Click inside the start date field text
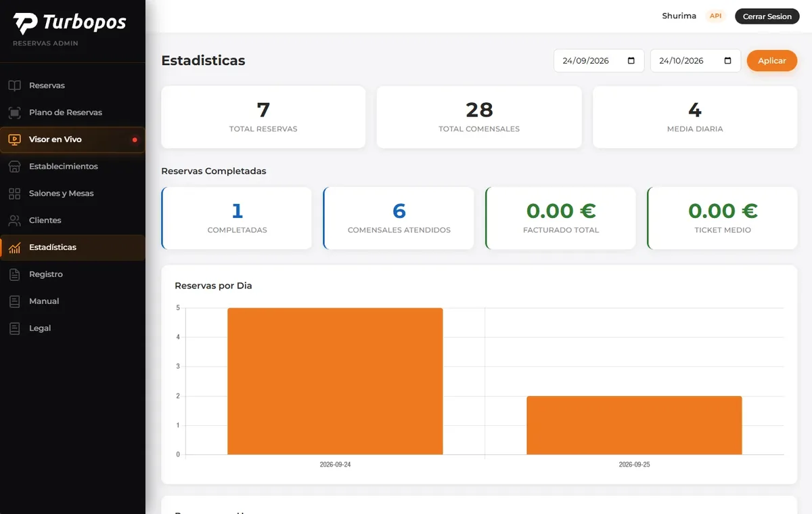Viewport: 812px width, 514px height. (586, 61)
